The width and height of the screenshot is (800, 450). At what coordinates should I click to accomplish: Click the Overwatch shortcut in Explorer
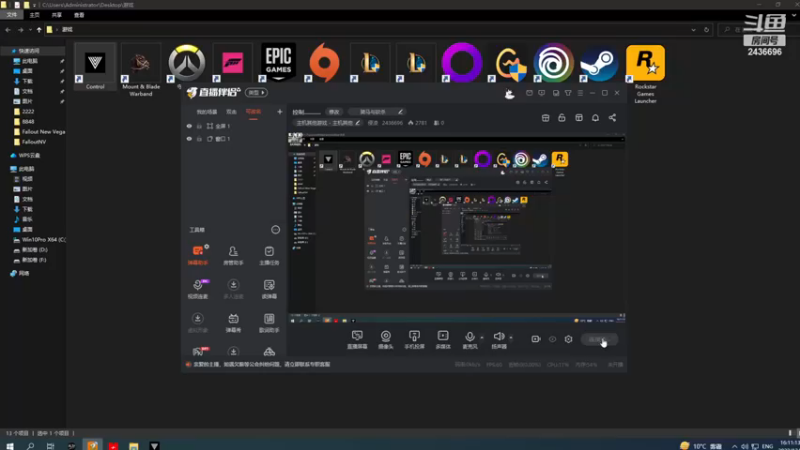[x=187, y=63]
